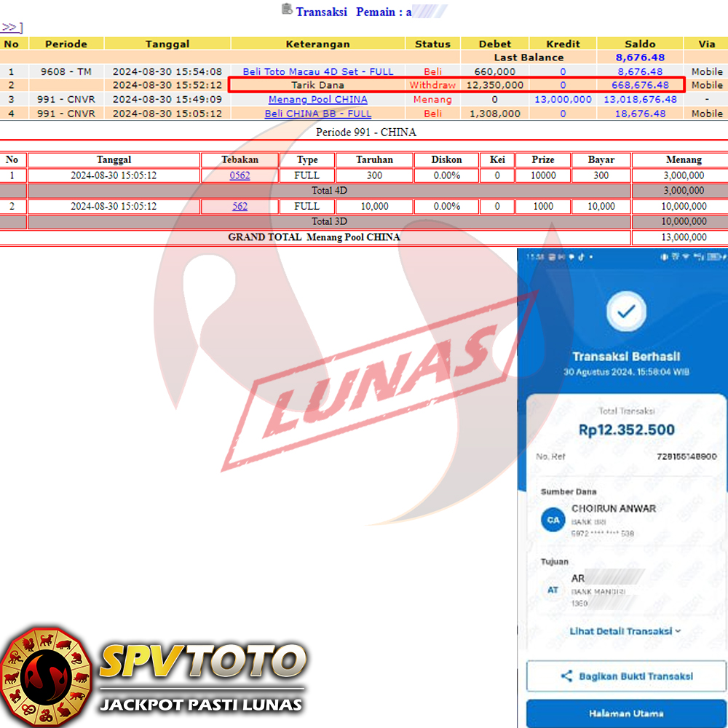Viewport: 728px width, 728px height.
Task: Tap the share icon beside Bagikan Bukti Transaksi
Action: 566,676
